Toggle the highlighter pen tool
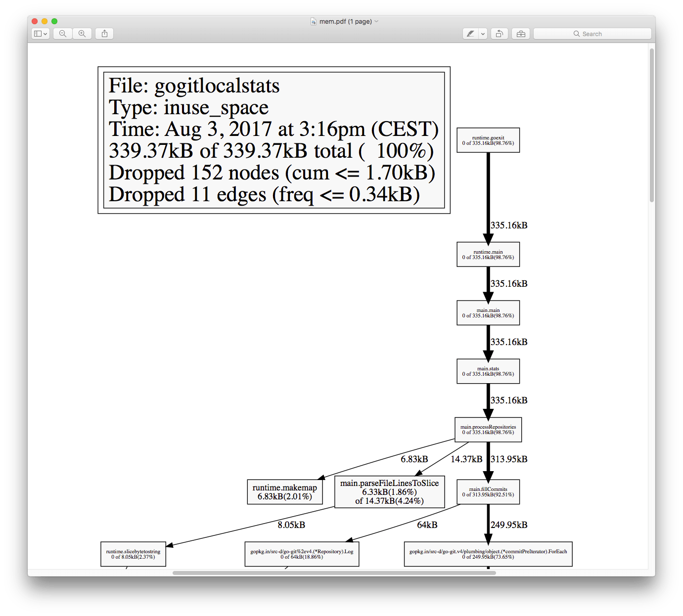 (470, 34)
